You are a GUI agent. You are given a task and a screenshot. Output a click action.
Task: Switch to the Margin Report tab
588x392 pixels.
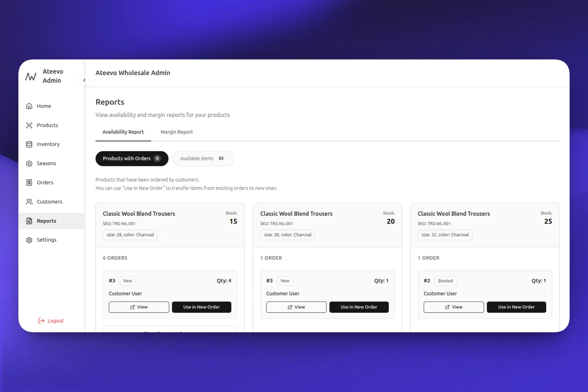click(177, 132)
